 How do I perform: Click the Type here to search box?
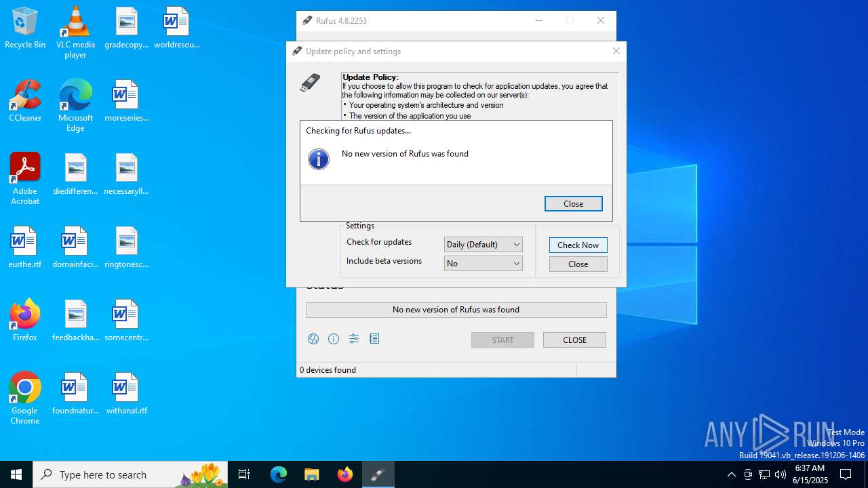click(131, 474)
